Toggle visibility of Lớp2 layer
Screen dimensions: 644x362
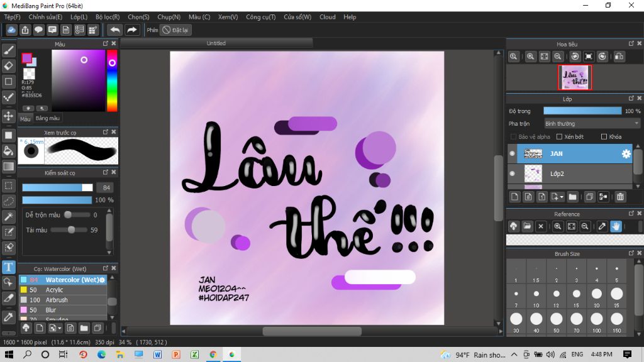pyautogui.click(x=512, y=173)
